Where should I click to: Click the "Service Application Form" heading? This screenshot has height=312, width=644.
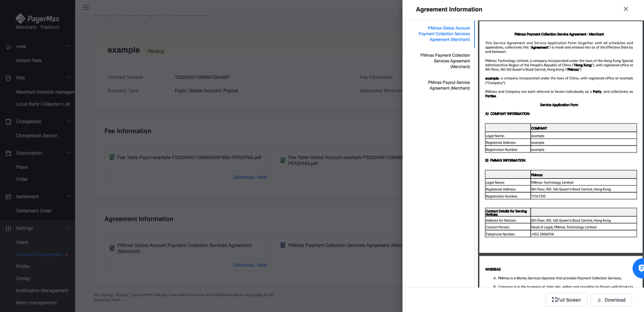[x=559, y=105]
